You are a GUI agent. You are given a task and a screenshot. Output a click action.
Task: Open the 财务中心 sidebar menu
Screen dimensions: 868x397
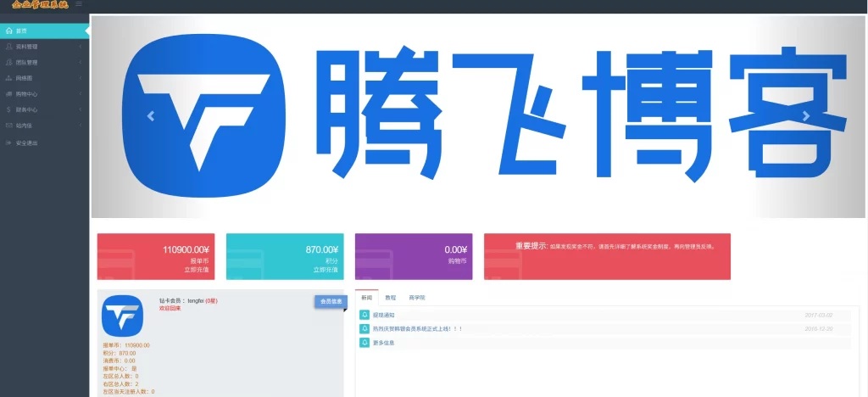pos(44,109)
